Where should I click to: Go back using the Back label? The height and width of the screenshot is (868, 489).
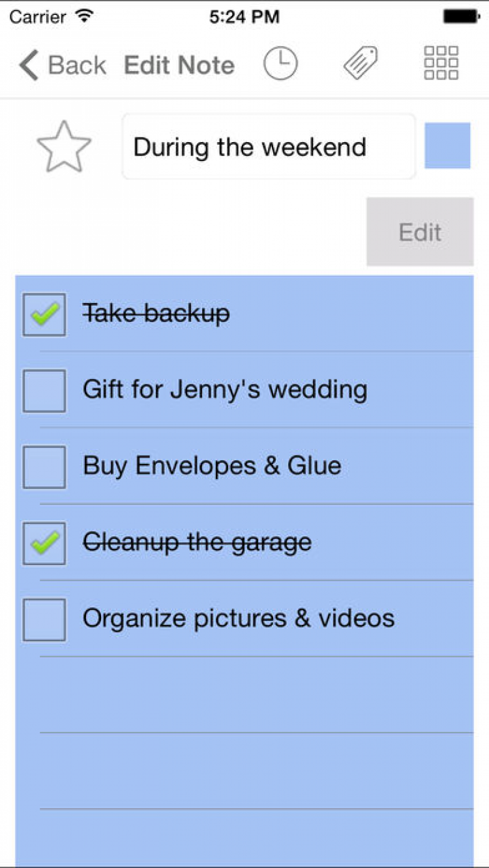coord(77,65)
